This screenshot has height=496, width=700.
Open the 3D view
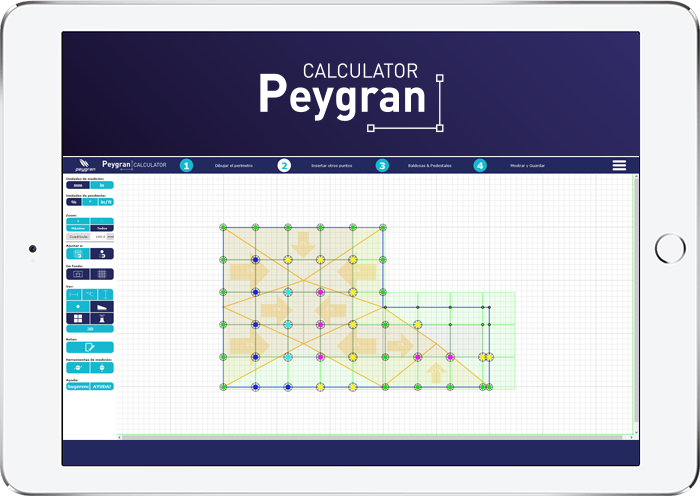point(90,329)
